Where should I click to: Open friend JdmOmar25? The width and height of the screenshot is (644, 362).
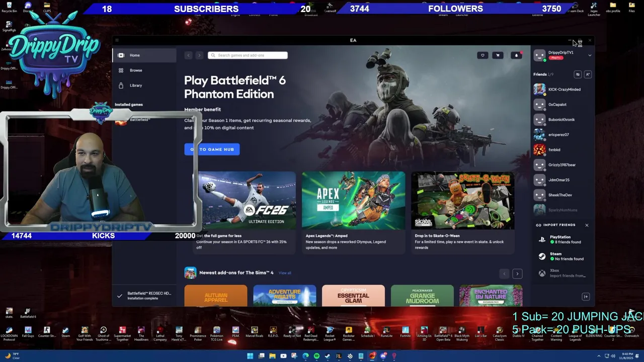[562, 180]
